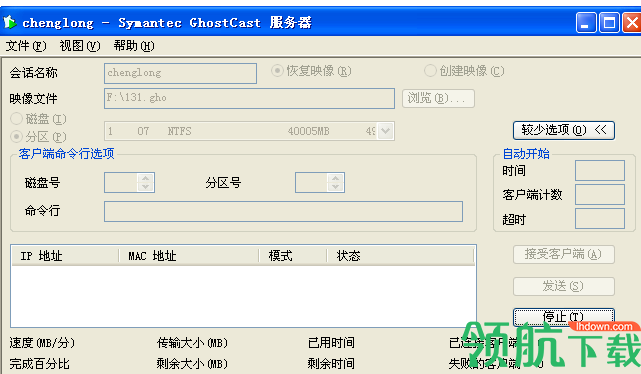Open the 文件(F) menu
This screenshot has width=641, height=374.
tap(26, 46)
